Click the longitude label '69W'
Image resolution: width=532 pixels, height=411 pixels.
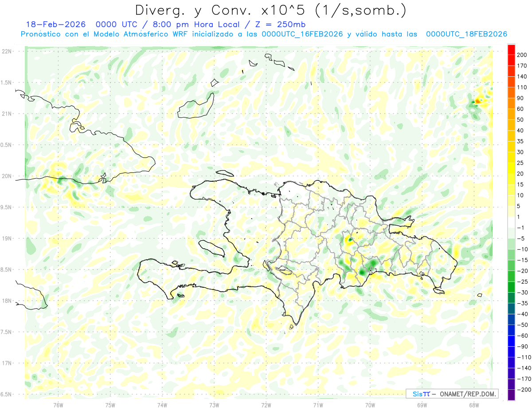pyautogui.click(x=422, y=405)
